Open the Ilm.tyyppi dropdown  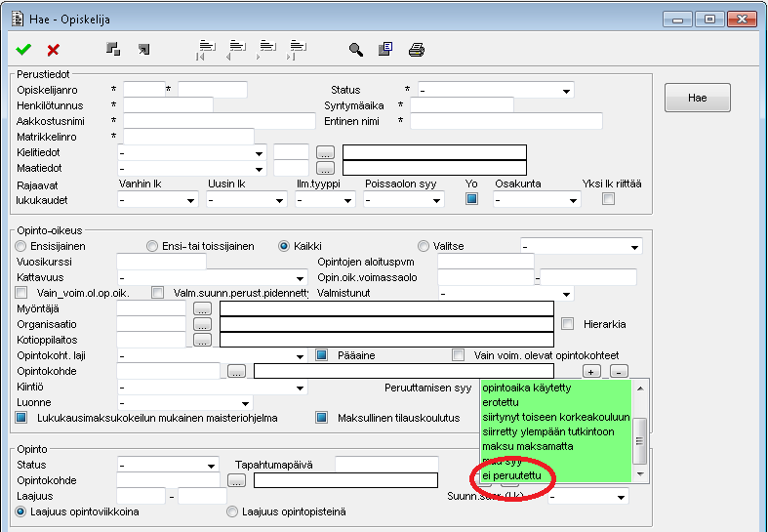(x=325, y=200)
